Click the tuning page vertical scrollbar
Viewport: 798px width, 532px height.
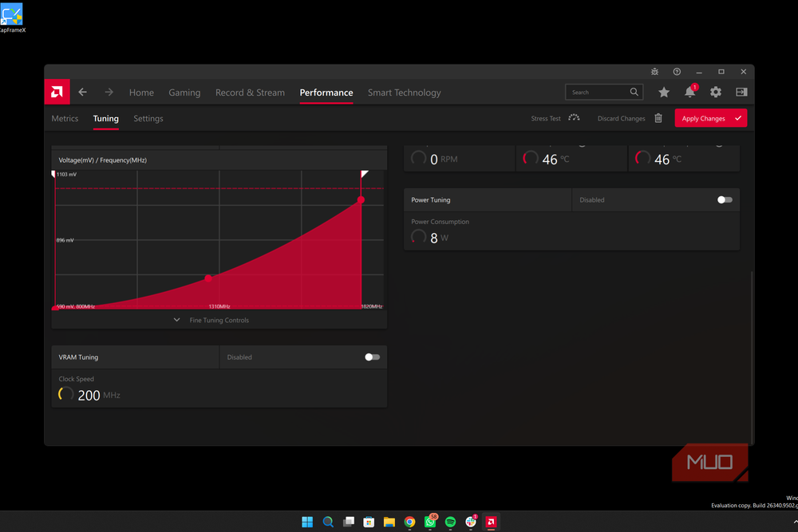(752, 356)
